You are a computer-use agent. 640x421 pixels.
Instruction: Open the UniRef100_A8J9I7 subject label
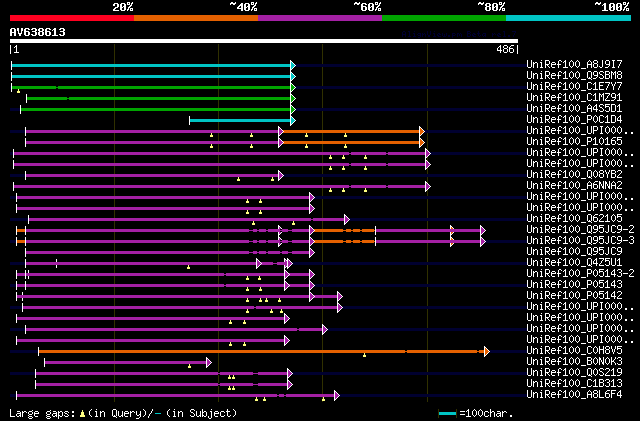574,64
